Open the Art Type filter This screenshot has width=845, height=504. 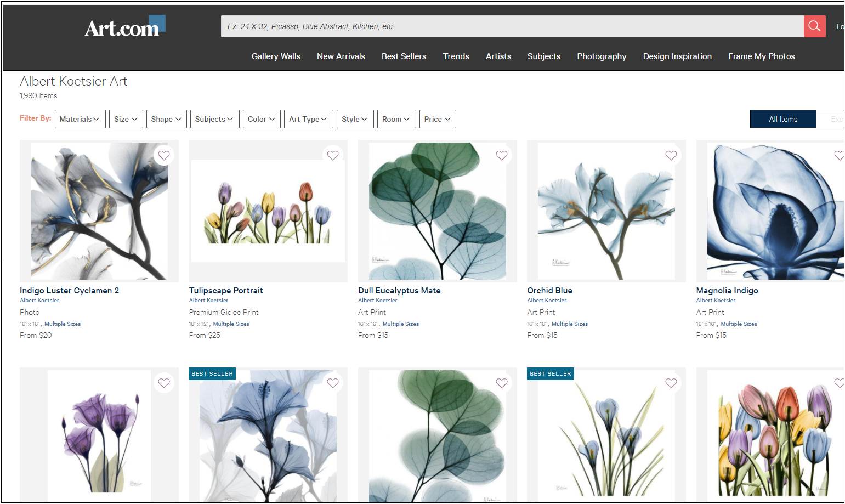coord(308,119)
